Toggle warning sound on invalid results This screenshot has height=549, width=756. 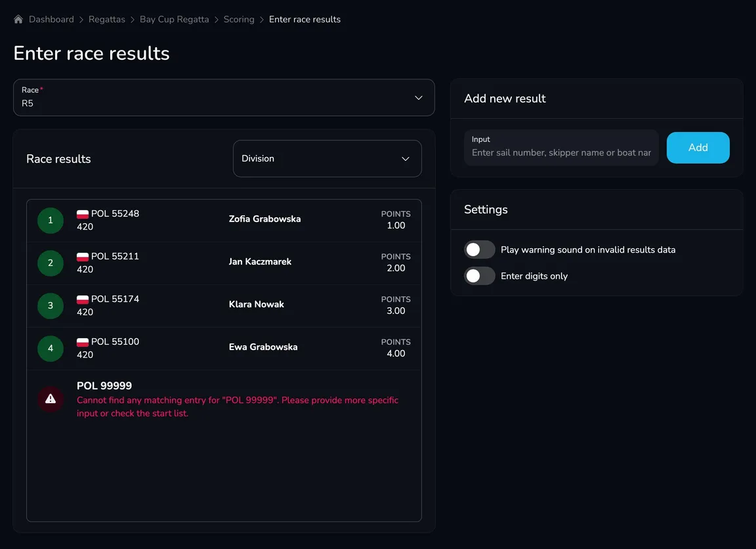click(479, 250)
